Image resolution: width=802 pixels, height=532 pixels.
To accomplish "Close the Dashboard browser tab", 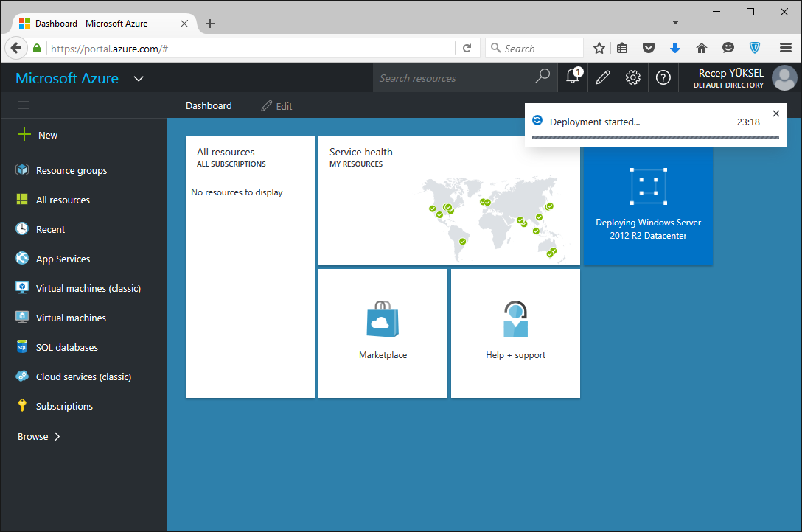I will click(184, 24).
